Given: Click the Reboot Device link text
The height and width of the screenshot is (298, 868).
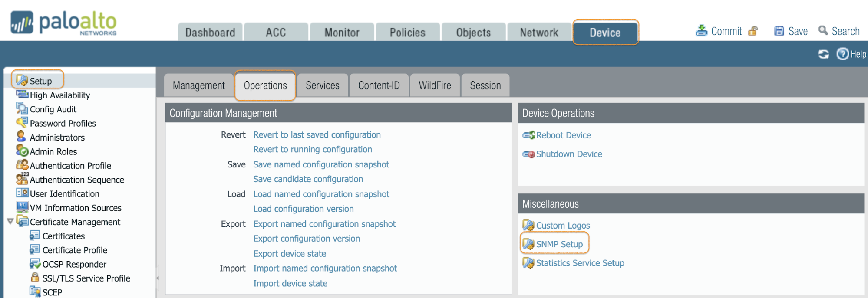Looking at the screenshot, I should 564,135.
